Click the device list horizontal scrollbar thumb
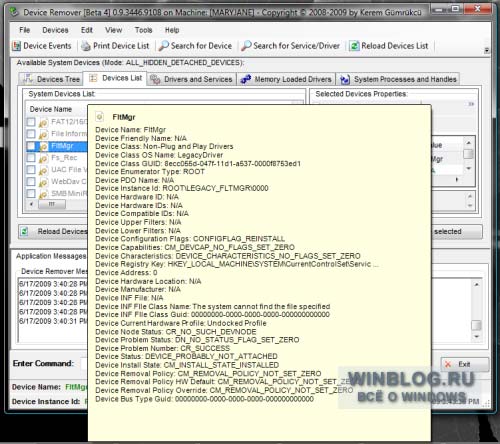Viewport: 500px width, 444px height. pos(52,204)
